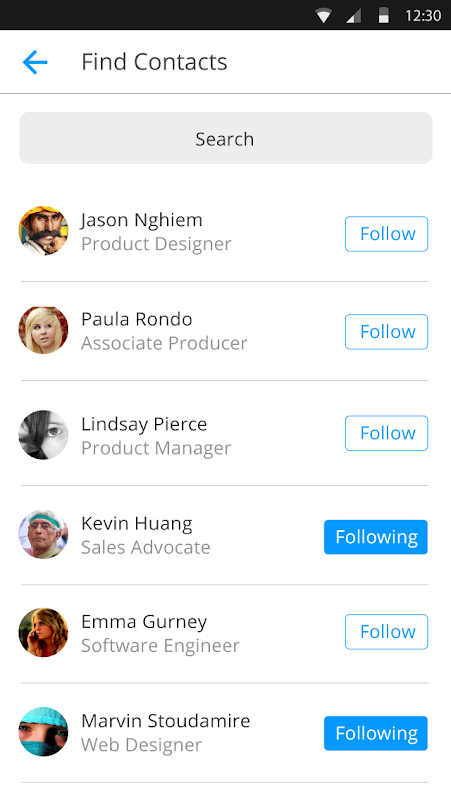Viewport: 451px width, 800px height.
Task: Tap Kevin Huang's avatar image
Action: point(43,534)
